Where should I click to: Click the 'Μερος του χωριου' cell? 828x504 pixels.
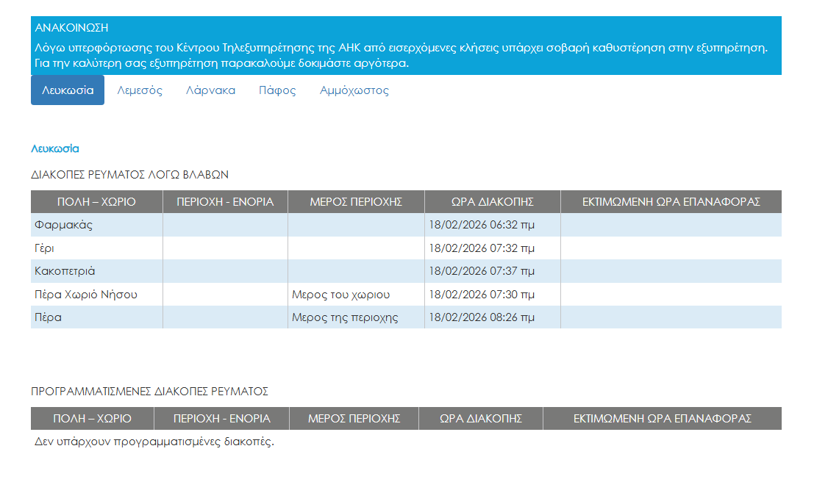(340, 295)
